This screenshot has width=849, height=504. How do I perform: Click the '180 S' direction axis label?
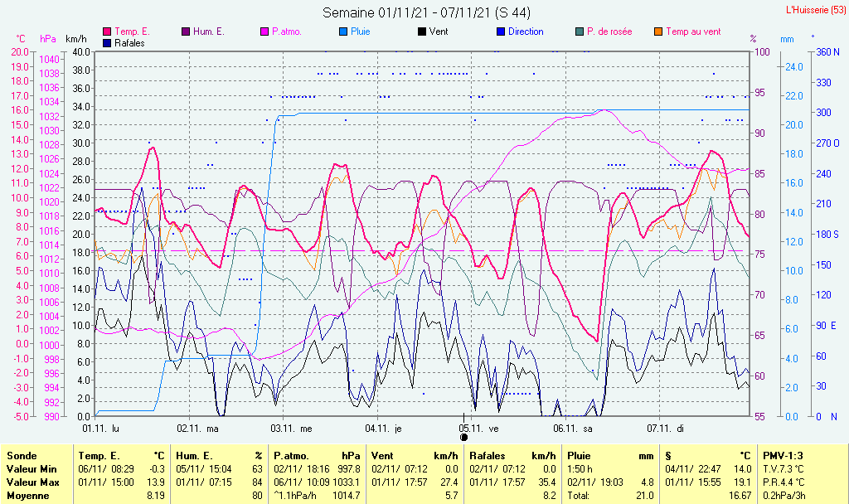click(827, 235)
